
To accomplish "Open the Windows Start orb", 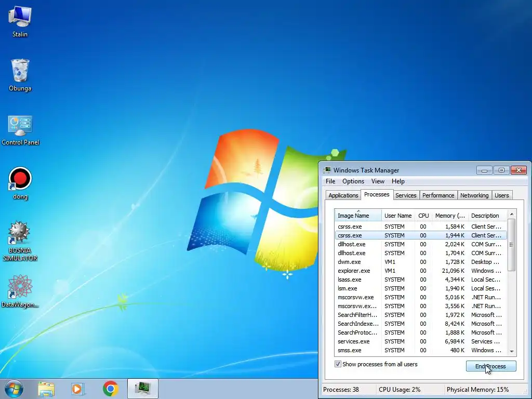I will pyautogui.click(x=14, y=389).
